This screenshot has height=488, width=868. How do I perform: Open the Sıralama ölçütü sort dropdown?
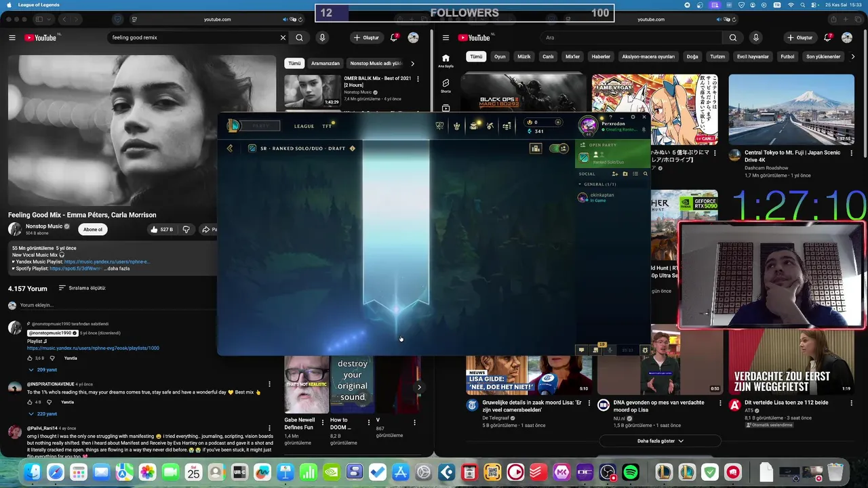tap(82, 288)
